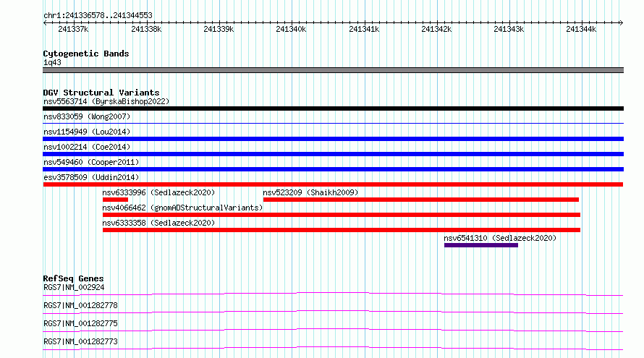Click the right arrow of the ruler
The image size is (644, 358).
(x=621, y=22)
